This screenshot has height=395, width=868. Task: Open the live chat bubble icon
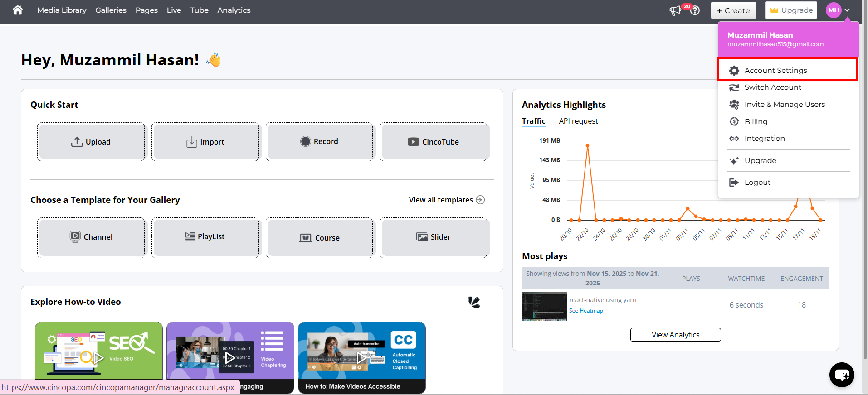click(842, 375)
